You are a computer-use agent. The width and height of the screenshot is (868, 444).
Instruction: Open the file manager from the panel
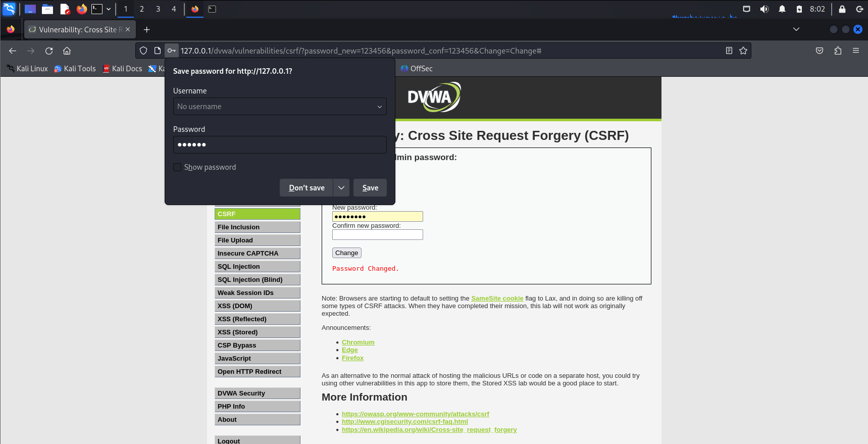(47, 9)
